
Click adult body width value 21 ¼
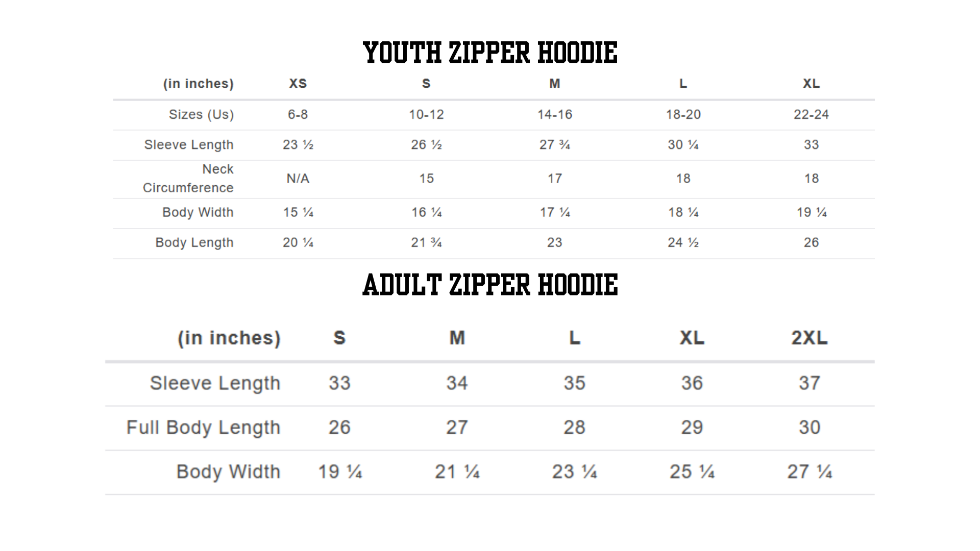point(457,472)
